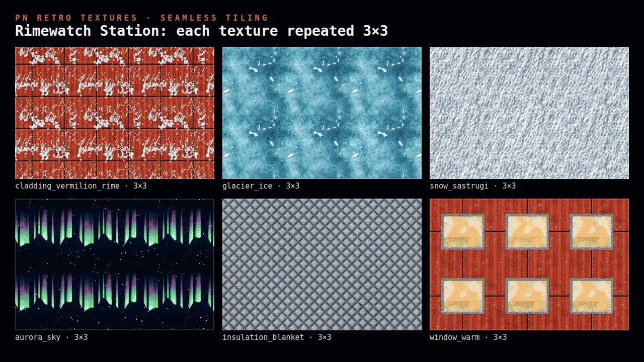Click the "insulation_blanket · 3×3" caption
The width and height of the screenshot is (644, 362).
277,337
